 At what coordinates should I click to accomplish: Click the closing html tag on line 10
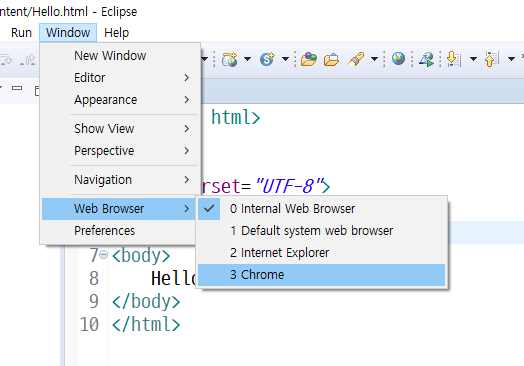[x=146, y=325]
